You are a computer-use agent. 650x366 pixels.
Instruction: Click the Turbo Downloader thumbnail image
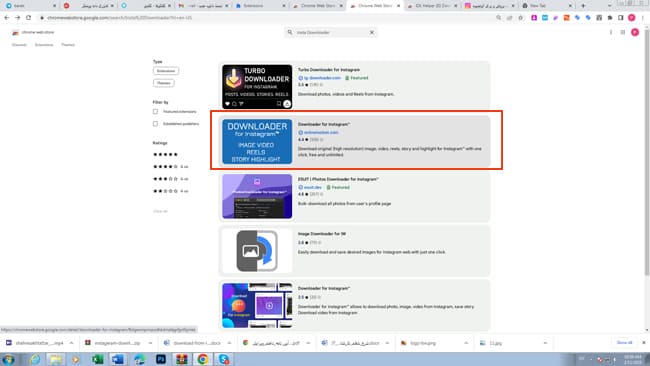coord(257,87)
